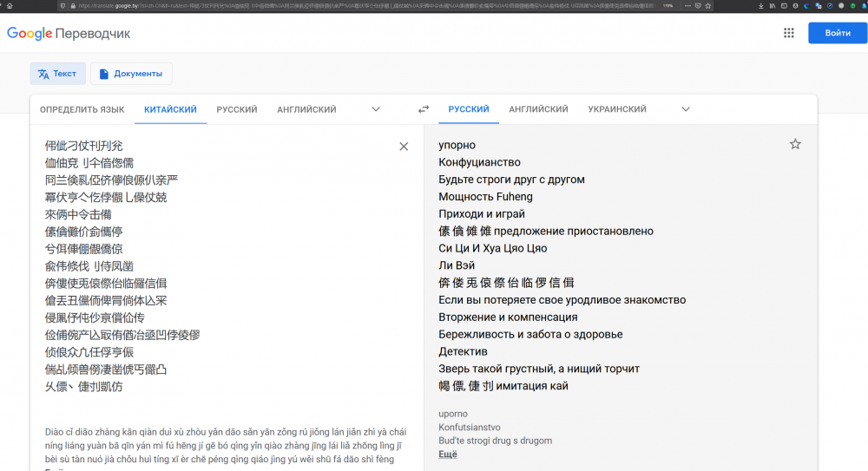The width and height of the screenshot is (868, 471).
Task: Click the translated word Детектив
Action: coord(463,351)
